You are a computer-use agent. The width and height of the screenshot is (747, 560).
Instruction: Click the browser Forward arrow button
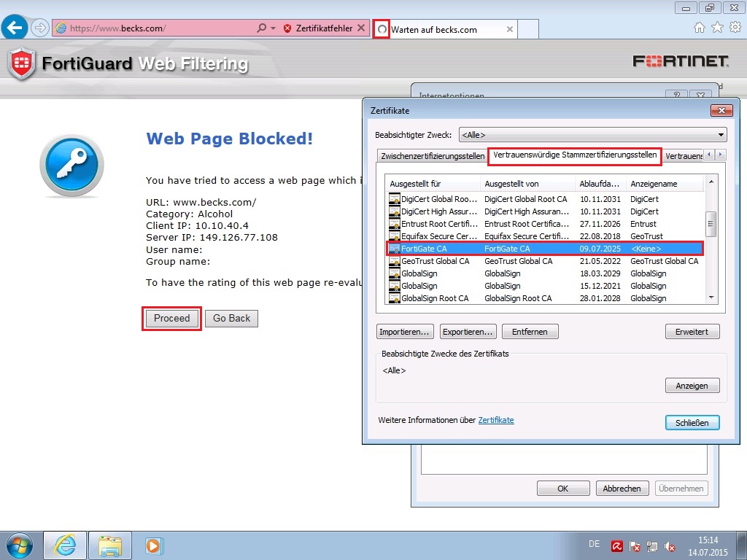tap(40, 28)
